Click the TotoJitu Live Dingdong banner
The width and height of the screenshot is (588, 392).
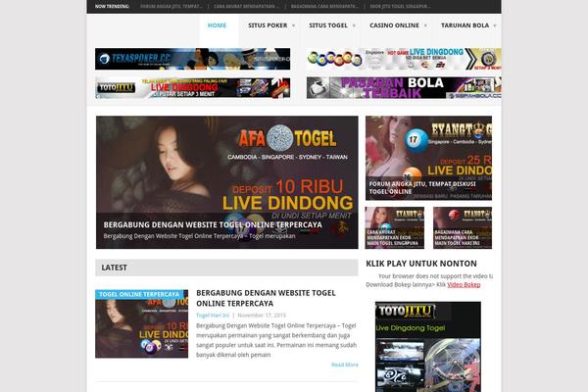click(x=192, y=88)
